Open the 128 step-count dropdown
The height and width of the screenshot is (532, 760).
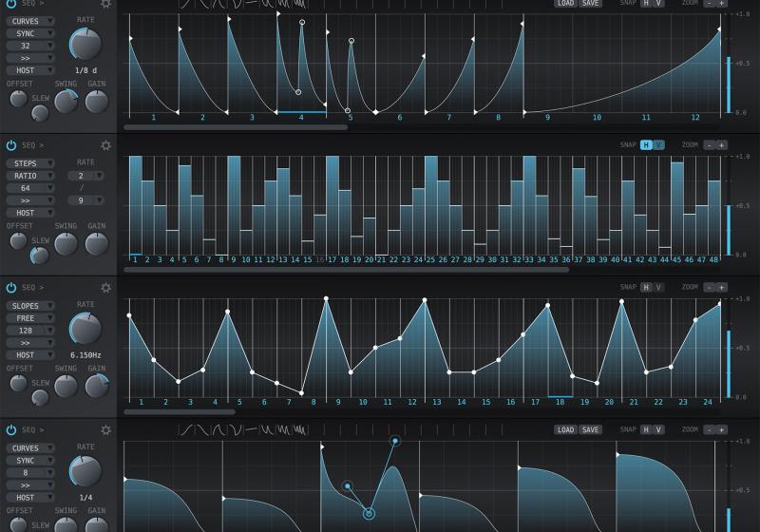pos(30,331)
